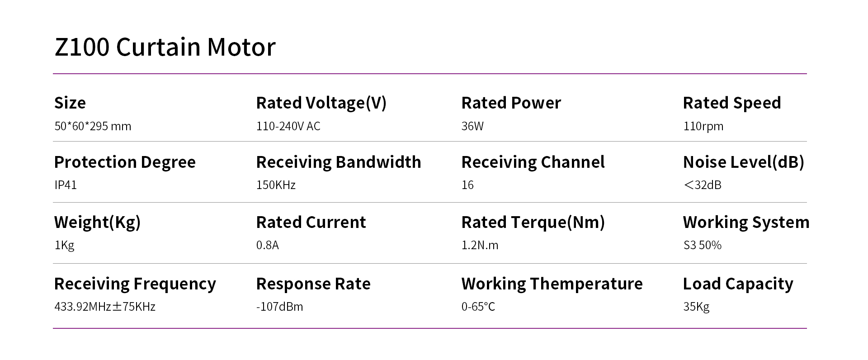Image resolution: width=868 pixels, height=360 pixels.
Task: Select the 433.92MHz±75KHz frequency value
Action: pos(105,307)
